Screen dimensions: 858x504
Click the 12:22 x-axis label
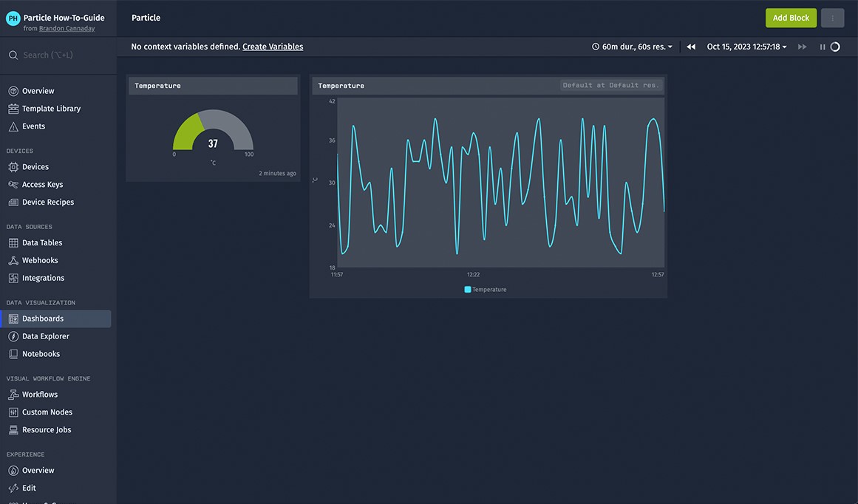[473, 275]
